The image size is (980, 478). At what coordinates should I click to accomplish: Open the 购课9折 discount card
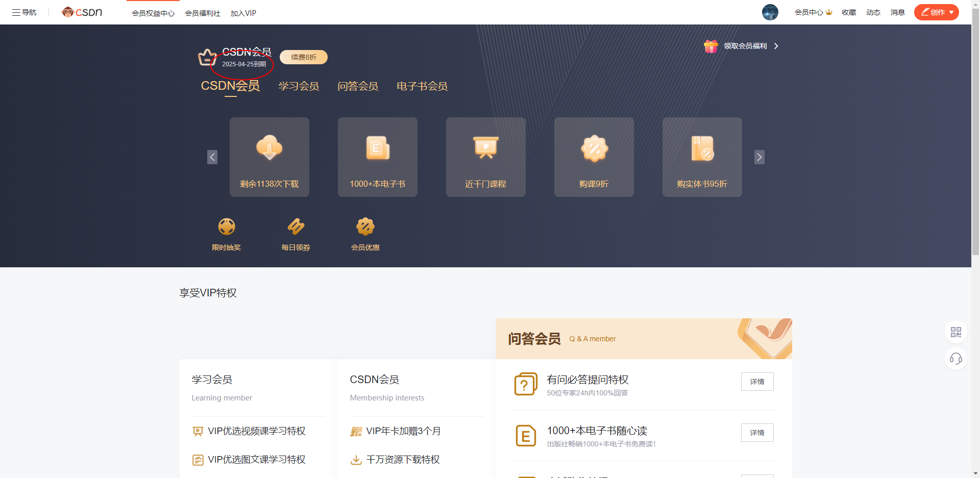(x=594, y=157)
